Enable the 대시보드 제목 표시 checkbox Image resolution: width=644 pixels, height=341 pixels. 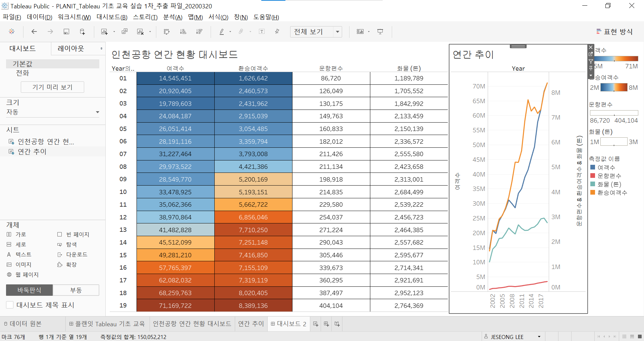point(10,305)
